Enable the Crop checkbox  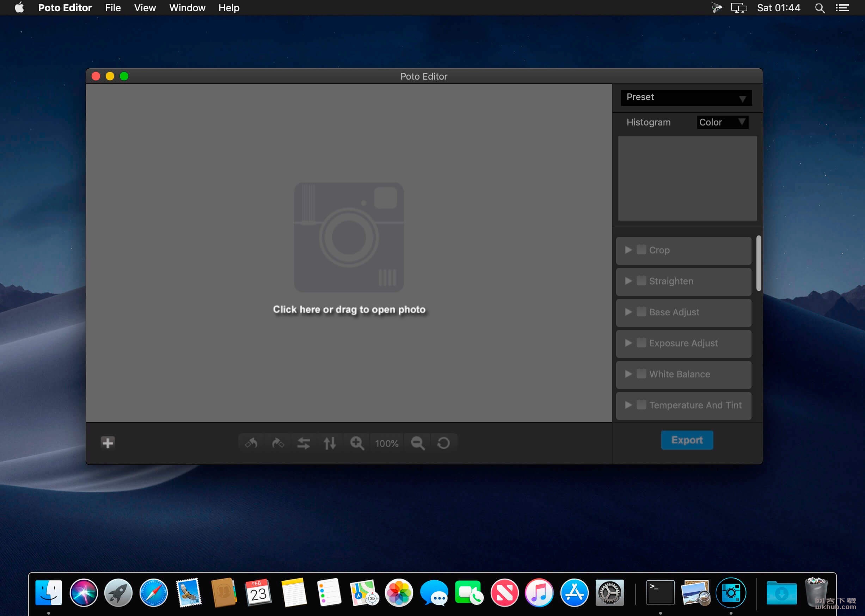click(641, 249)
